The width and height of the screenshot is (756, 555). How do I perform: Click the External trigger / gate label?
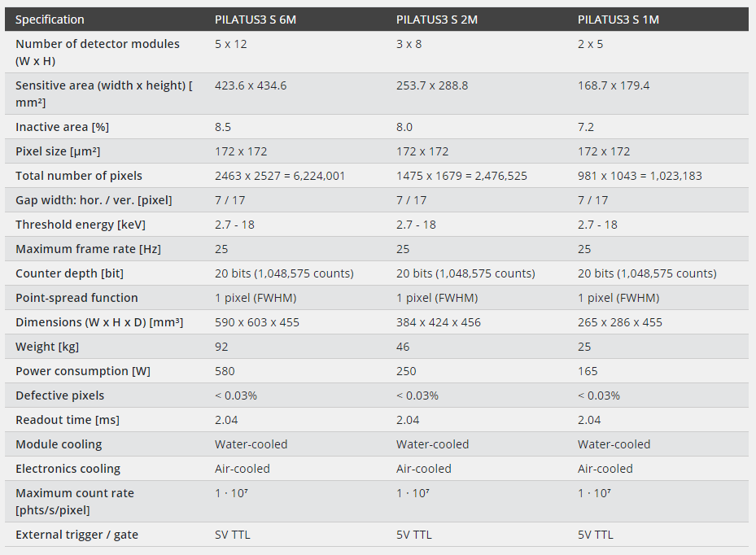76,535
